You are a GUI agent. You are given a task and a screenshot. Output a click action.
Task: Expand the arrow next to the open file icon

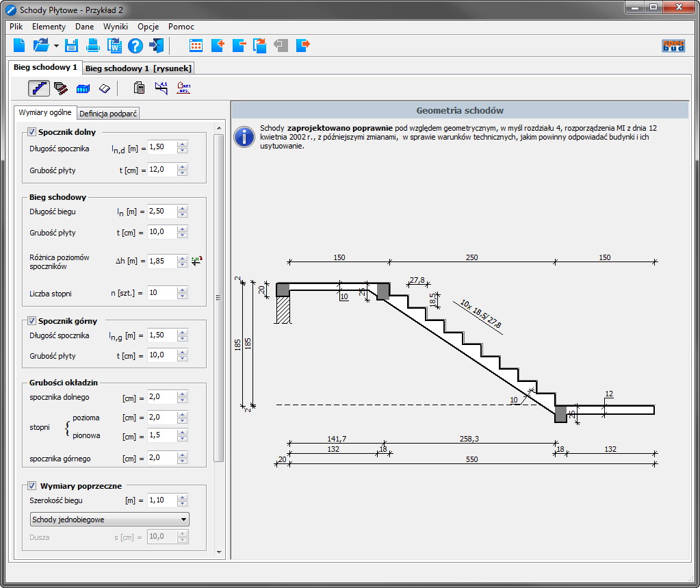click(x=56, y=46)
